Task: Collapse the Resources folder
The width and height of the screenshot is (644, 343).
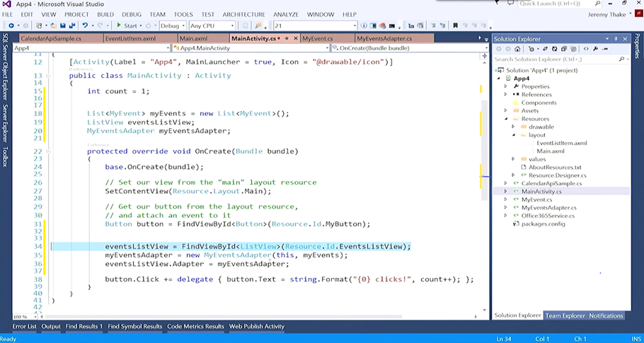Action: [x=506, y=119]
